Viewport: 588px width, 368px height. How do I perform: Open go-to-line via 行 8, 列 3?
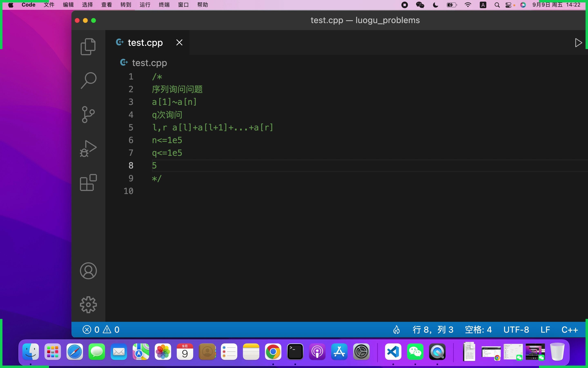pyautogui.click(x=433, y=330)
